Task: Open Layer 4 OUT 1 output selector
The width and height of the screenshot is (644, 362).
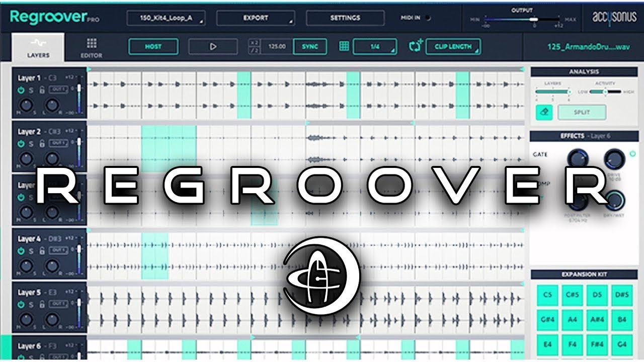Action: pos(59,250)
